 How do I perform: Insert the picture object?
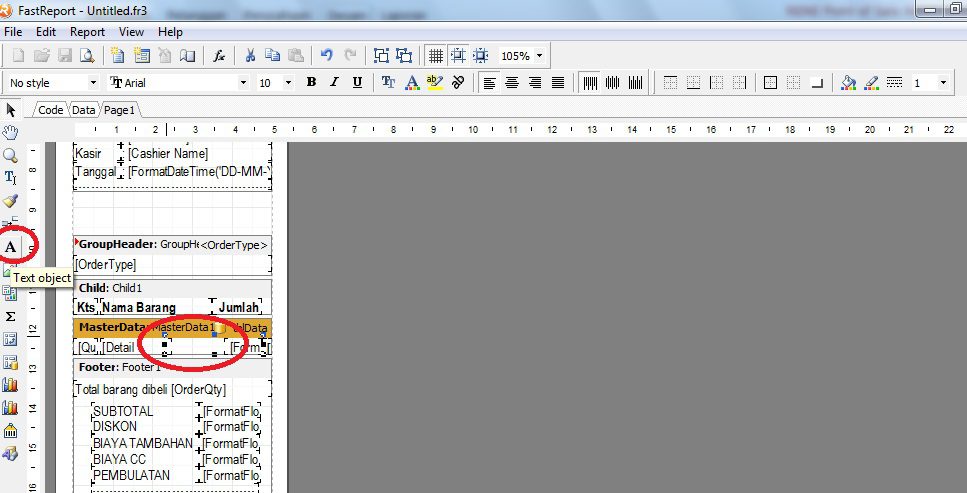(9, 270)
